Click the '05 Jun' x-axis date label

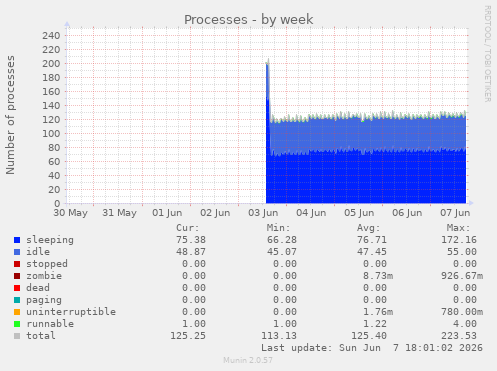(x=359, y=213)
